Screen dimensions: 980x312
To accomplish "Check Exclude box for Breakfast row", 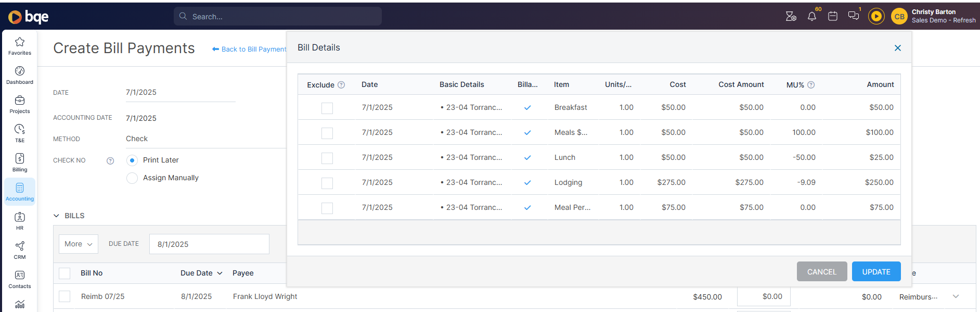I will (327, 108).
